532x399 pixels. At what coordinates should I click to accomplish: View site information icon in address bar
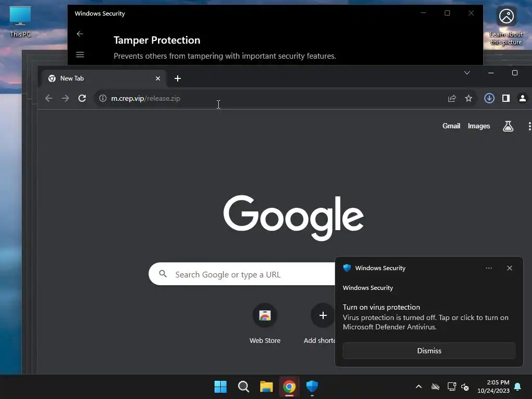(x=102, y=98)
